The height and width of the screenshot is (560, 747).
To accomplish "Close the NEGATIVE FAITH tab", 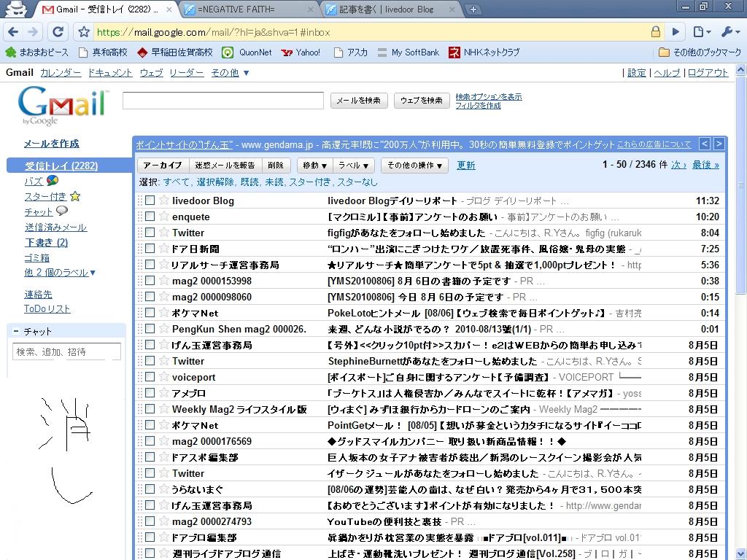I will 311,9.
